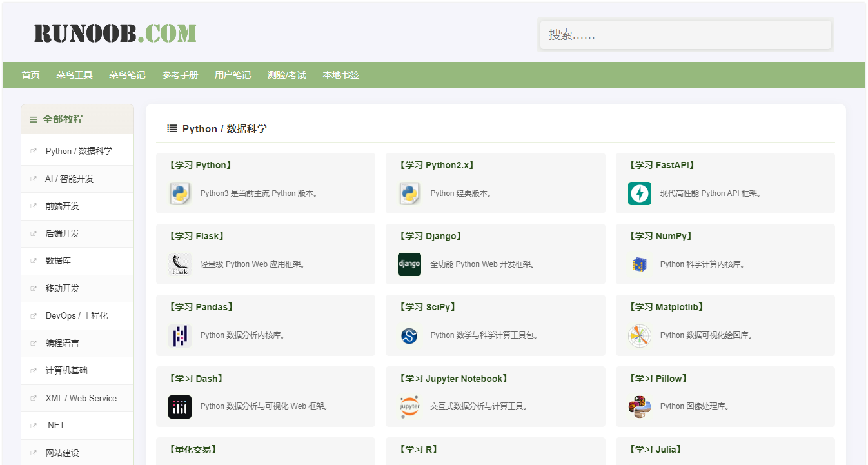868x465 pixels.
Task: Open the 【学习 Julia】 tutorial title
Action: point(656,450)
